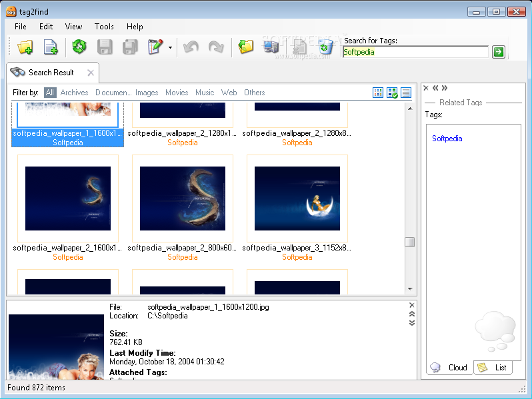This screenshot has width=532, height=399.
Task: Filter results by Music
Action: point(205,93)
